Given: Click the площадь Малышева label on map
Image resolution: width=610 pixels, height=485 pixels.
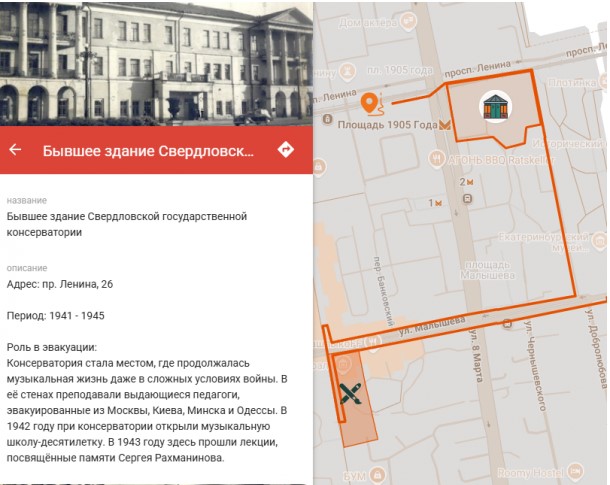Looking at the screenshot, I should click(488, 271).
